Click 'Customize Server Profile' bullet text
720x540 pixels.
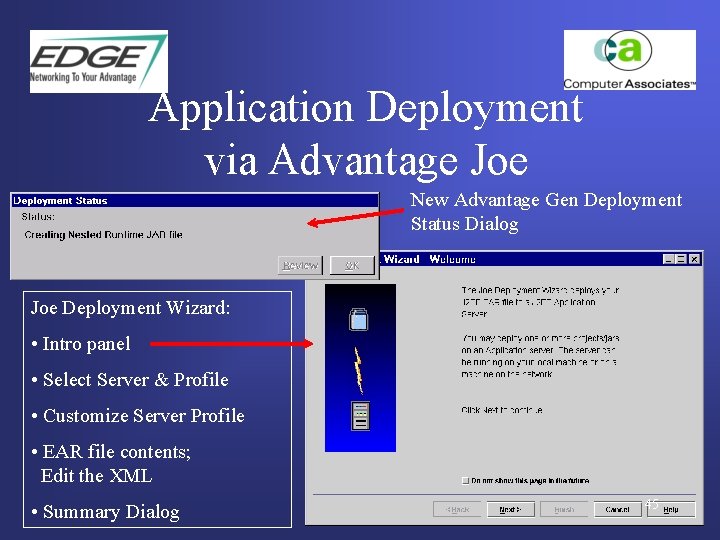(x=144, y=416)
